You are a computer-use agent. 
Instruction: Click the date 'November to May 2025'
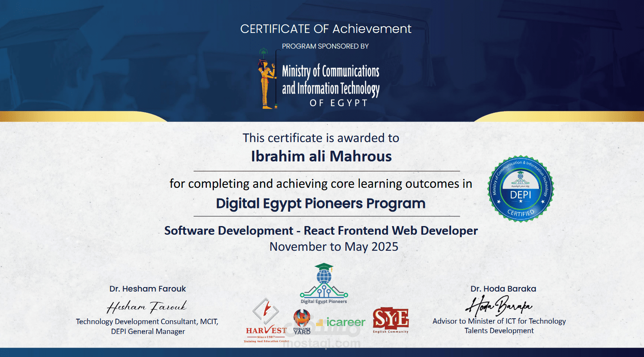pyautogui.click(x=334, y=247)
